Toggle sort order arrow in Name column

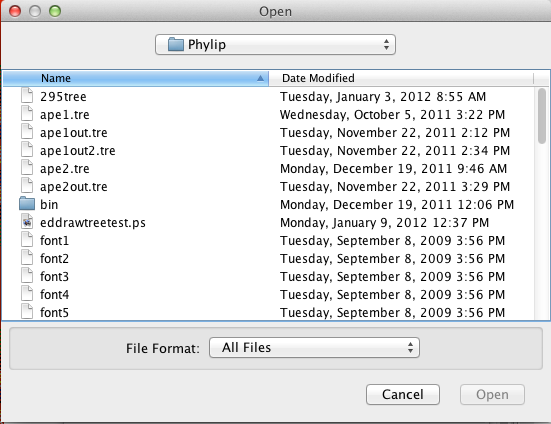(x=260, y=78)
